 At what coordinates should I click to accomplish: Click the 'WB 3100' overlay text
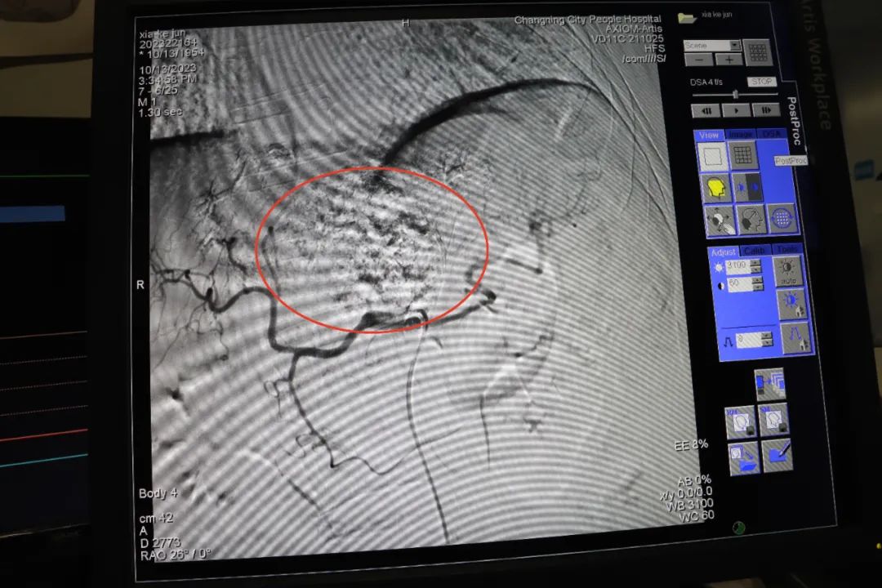click(690, 504)
